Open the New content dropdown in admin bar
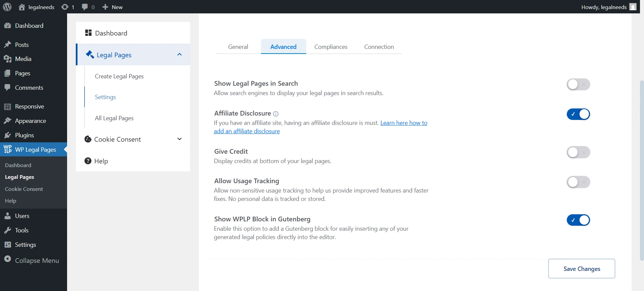This screenshot has height=291, width=644. (113, 7)
